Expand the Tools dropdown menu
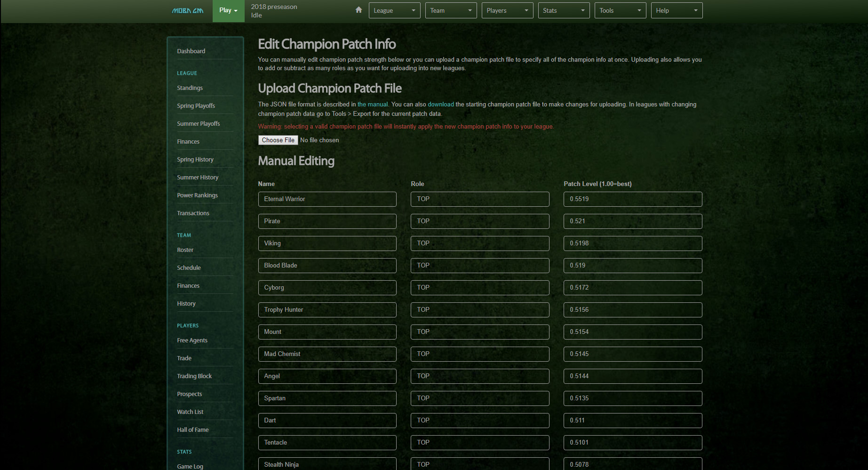Viewport: 868px width, 470px height. tap(620, 10)
